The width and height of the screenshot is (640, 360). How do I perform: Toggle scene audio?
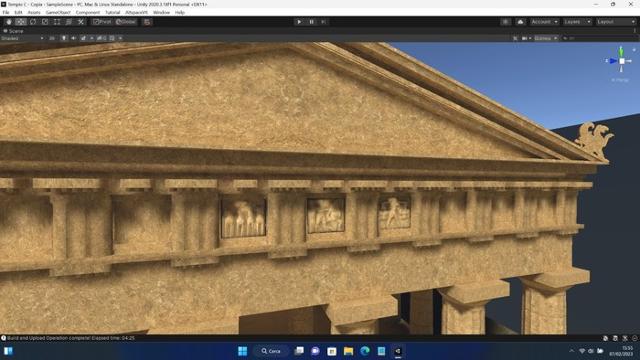click(73, 38)
